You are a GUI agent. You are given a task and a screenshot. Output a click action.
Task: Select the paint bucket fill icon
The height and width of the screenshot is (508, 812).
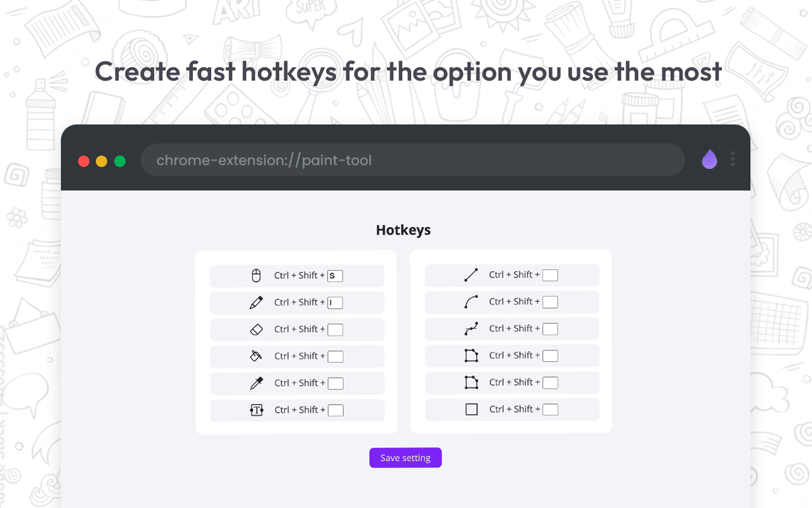(256, 356)
